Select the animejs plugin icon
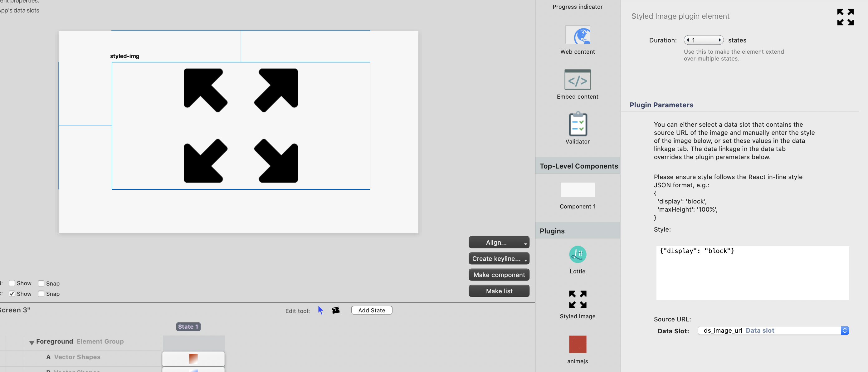This screenshot has height=372, width=868. [x=577, y=344]
